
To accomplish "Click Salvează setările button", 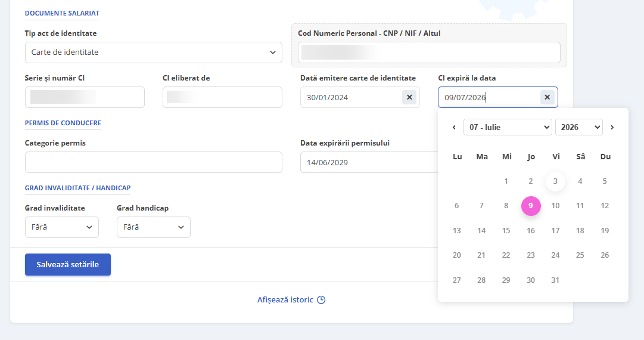I will (68, 264).
